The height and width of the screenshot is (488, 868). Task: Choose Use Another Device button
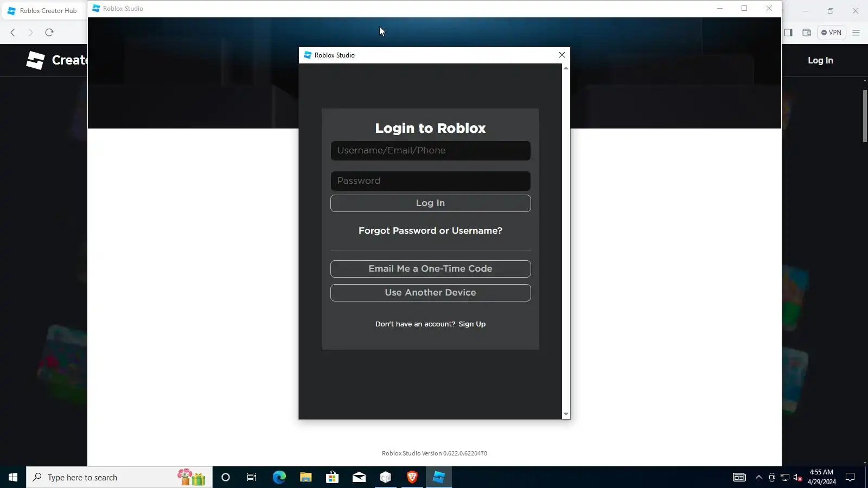coord(430,293)
